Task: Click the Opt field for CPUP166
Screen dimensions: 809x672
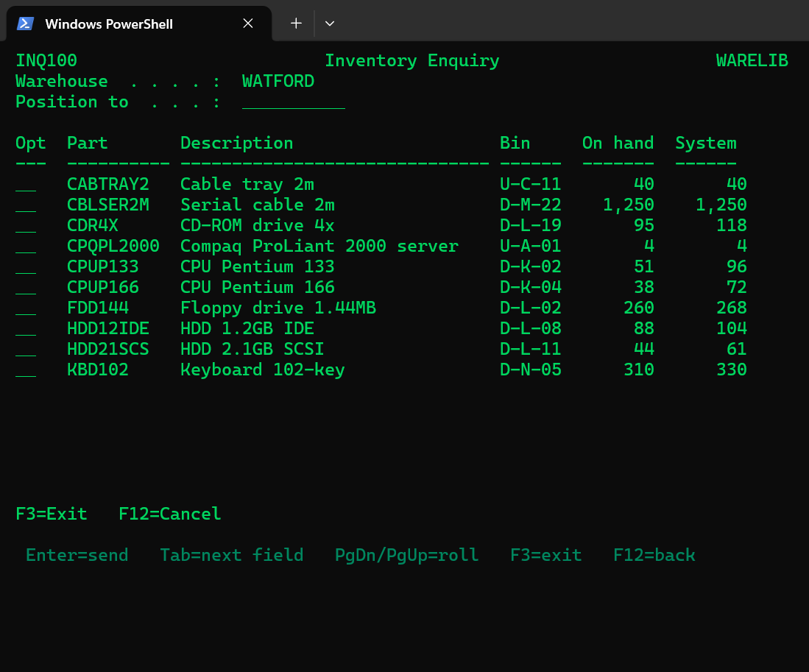Action: point(26,287)
